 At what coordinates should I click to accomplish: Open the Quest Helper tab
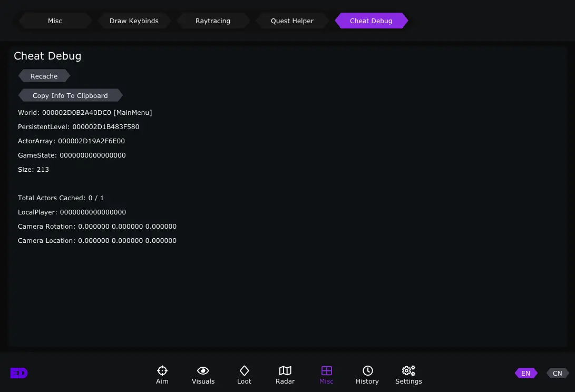click(x=292, y=21)
